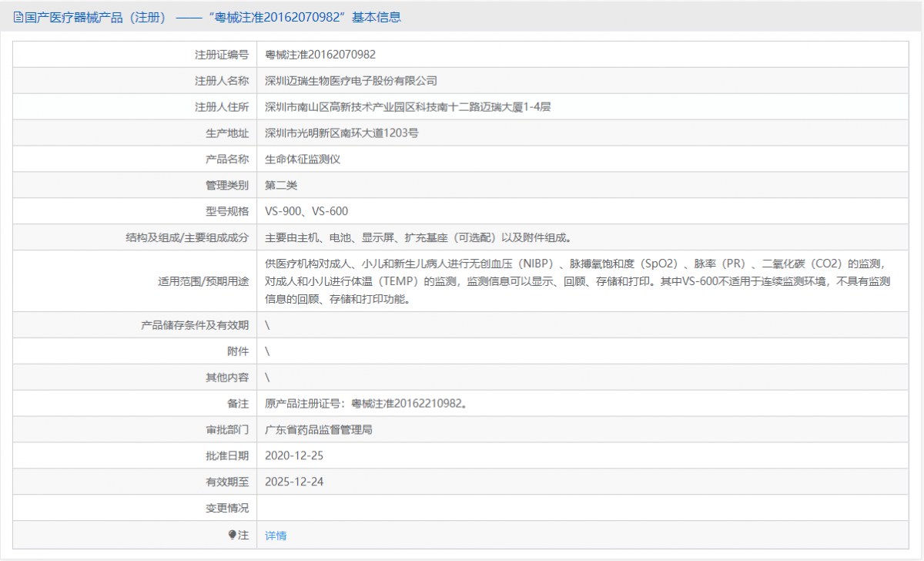Viewport: 924px width, 561px height.
Task: Click the 结构及组成/主要组成成分 label
Action: (187, 237)
